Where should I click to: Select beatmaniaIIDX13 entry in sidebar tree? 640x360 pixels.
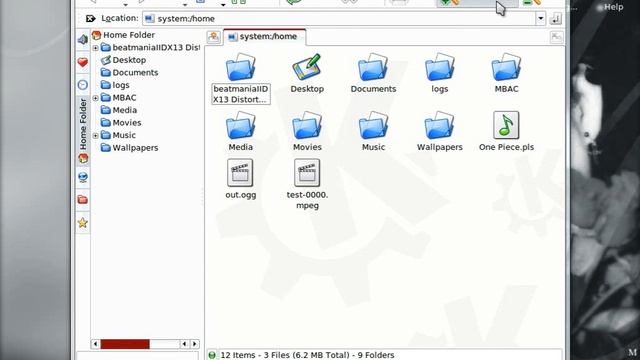click(151, 47)
